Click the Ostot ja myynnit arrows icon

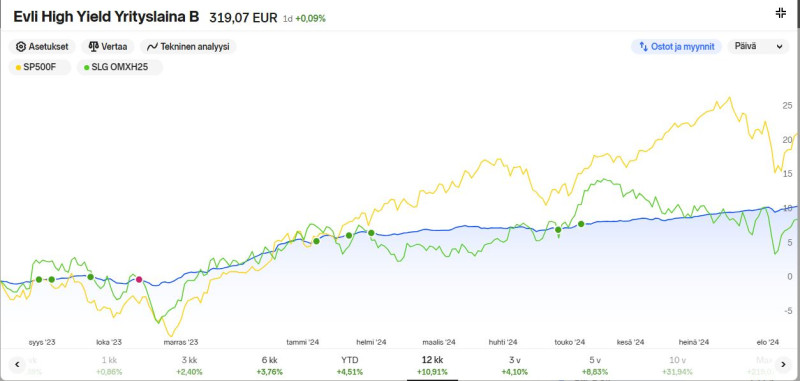coord(643,46)
